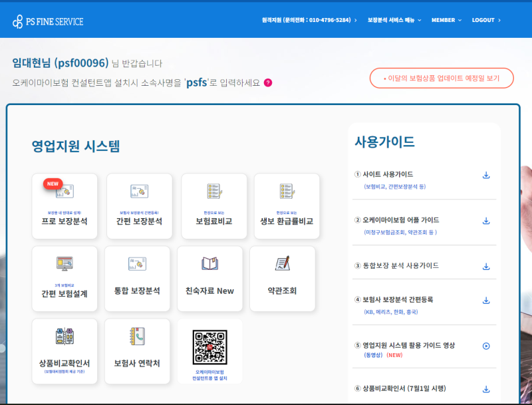Click the 영업지원 시스템 heading

coord(76,146)
